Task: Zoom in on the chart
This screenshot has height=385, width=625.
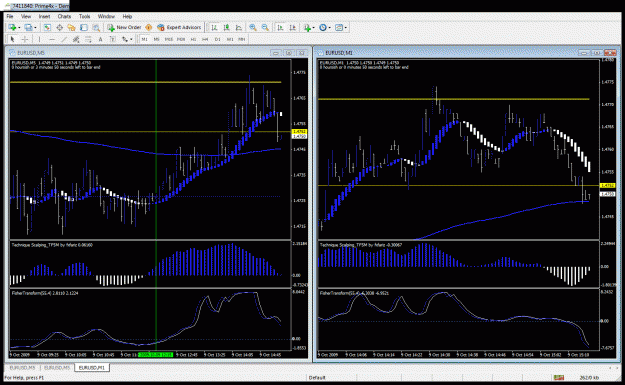Action: click(x=253, y=28)
